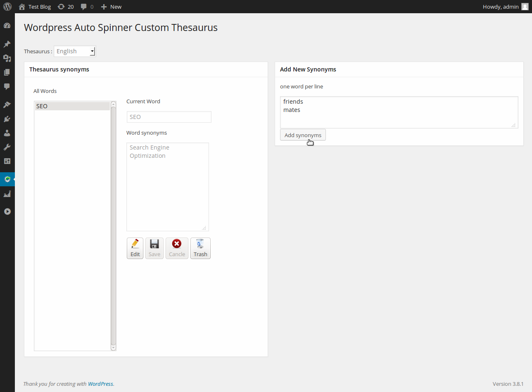Image resolution: width=532 pixels, height=392 pixels.
Task: Follow the WordPress footer link
Action: [x=100, y=384]
